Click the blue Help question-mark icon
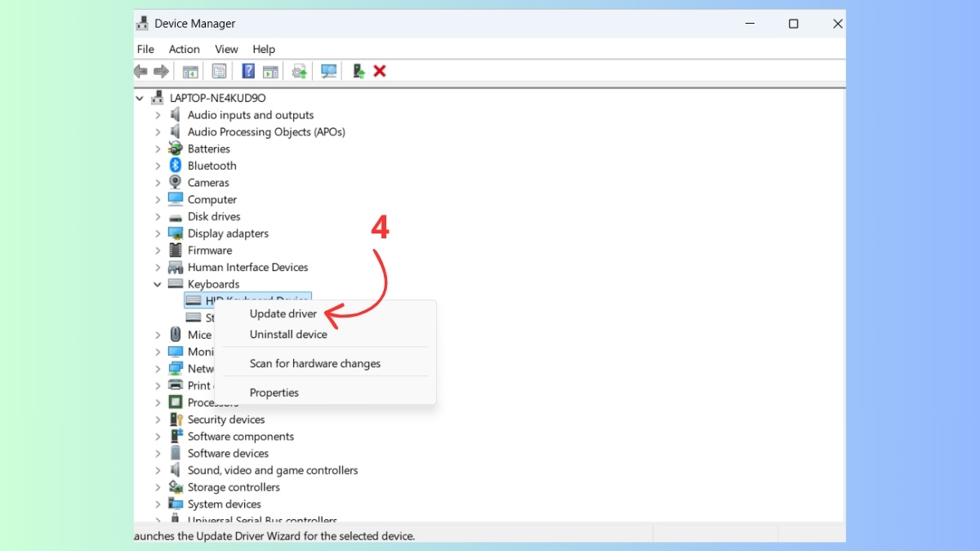Image resolution: width=980 pixels, height=551 pixels. click(x=248, y=71)
